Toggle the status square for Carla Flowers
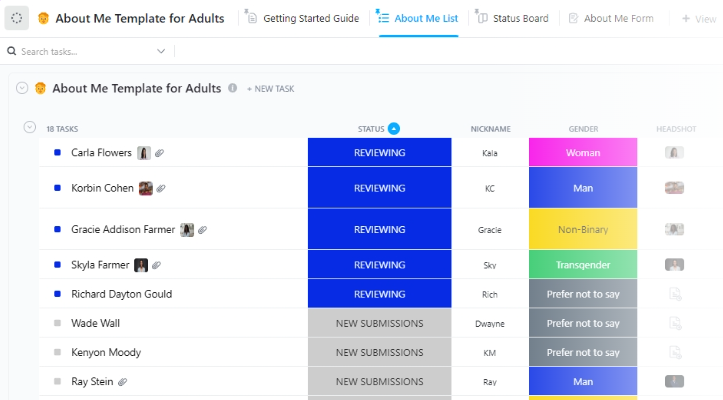The height and width of the screenshot is (400, 723). click(57, 153)
